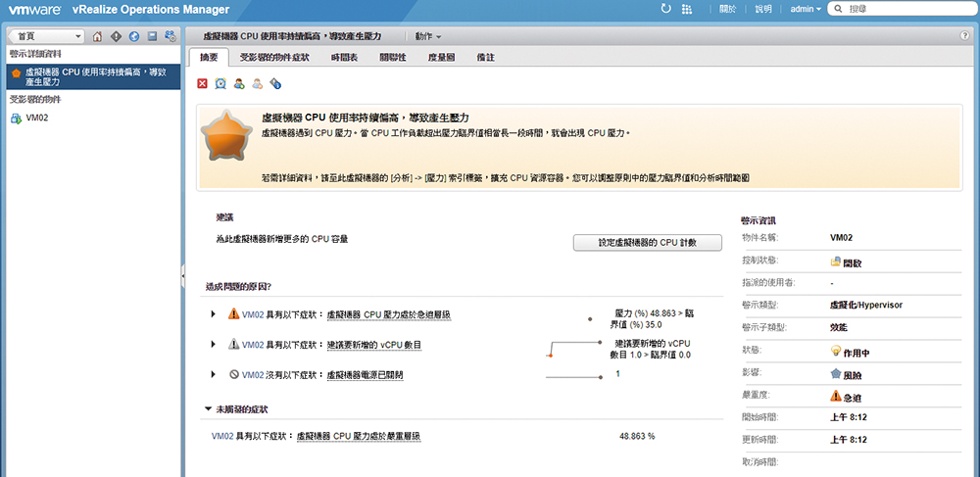980x477 pixels.
Task: Open the 動作 actions dropdown
Action: click(x=427, y=36)
